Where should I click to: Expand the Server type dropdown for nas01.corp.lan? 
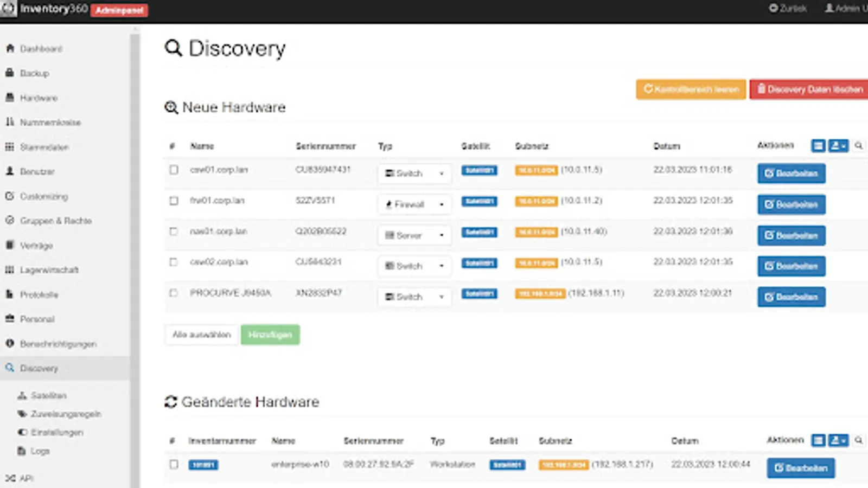414,235
